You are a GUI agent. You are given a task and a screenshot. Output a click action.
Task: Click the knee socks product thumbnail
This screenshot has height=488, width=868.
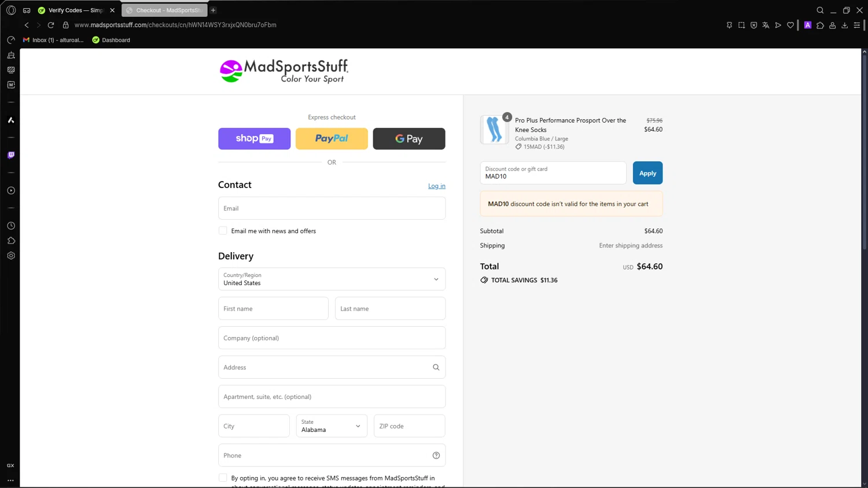coord(494,130)
